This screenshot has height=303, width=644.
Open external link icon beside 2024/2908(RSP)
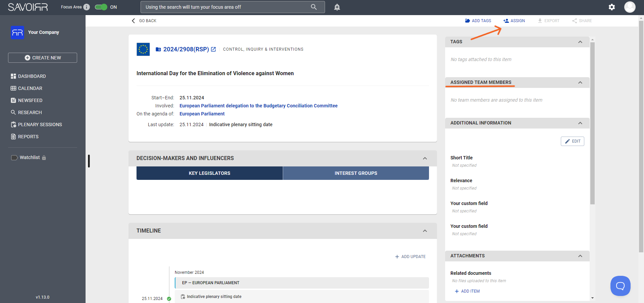tap(213, 49)
